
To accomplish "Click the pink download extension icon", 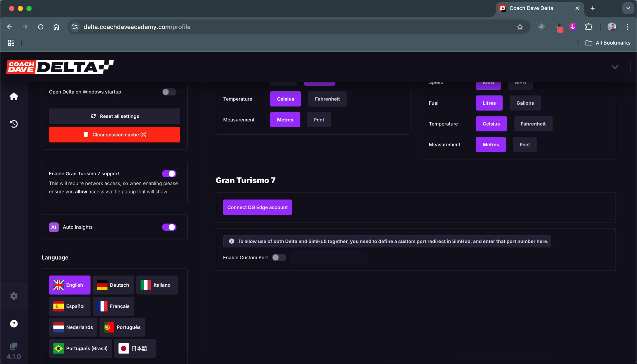I will 573,27.
